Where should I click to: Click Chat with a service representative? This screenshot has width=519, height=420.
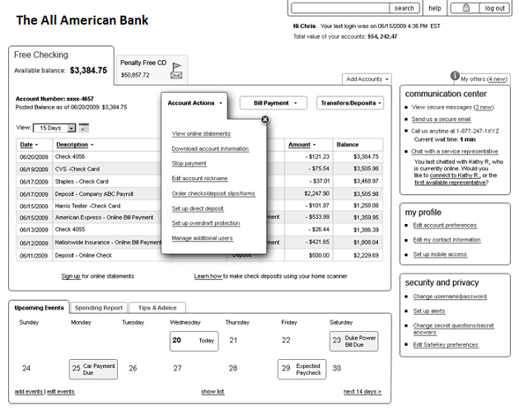pyautogui.click(x=455, y=152)
